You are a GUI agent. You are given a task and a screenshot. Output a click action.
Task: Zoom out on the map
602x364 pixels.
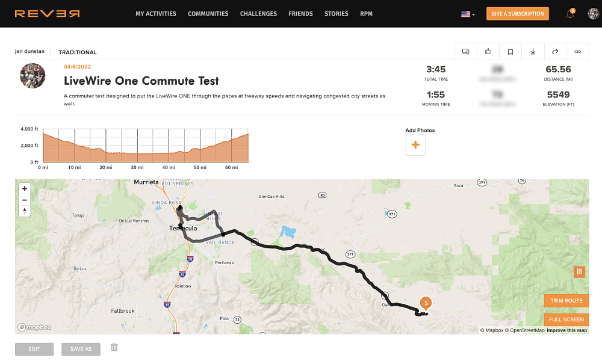click(x=24, y=200)
